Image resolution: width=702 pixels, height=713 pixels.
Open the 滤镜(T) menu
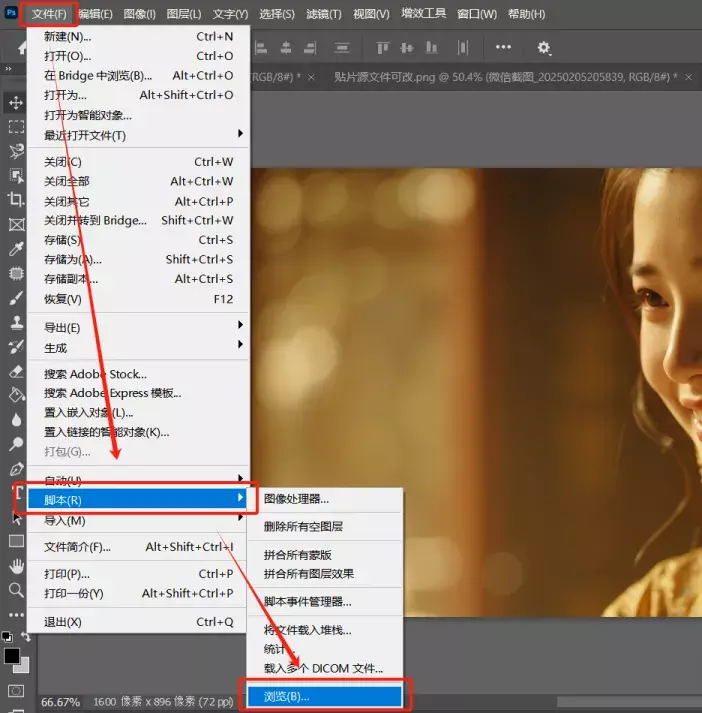tap(321, 14)
